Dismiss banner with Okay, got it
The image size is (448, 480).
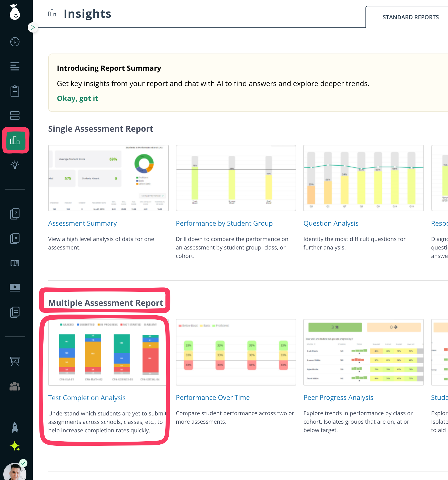tap(77, 98)
